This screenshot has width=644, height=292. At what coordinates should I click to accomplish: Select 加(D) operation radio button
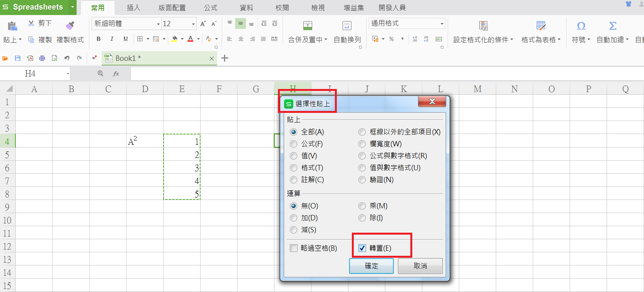pyautogui.click(x=294, y=218)
